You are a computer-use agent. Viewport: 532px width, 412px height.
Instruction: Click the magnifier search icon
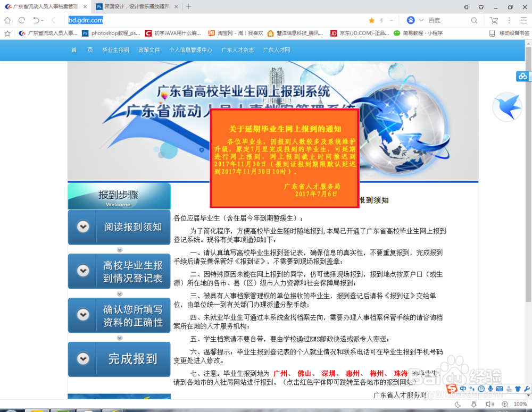(474, 20)
